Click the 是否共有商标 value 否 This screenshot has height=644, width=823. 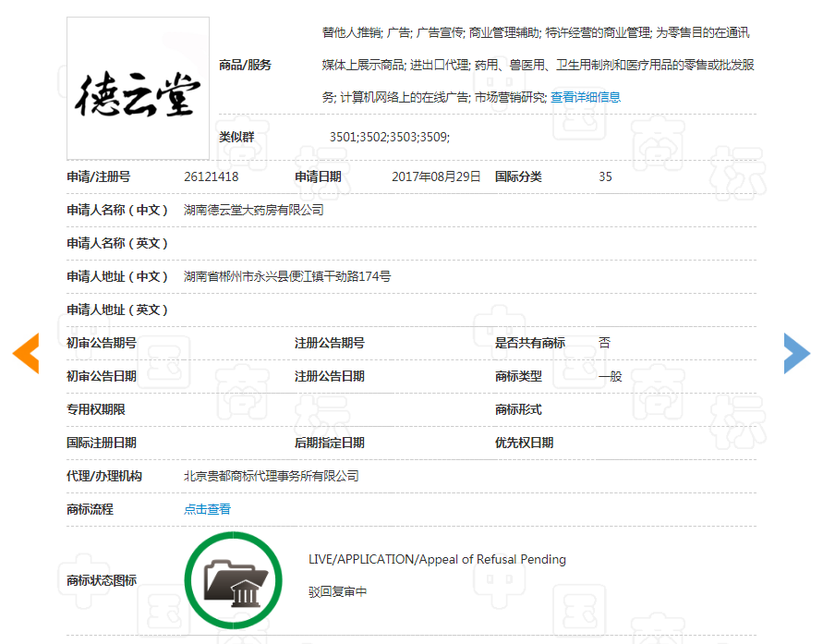(604, 343)
